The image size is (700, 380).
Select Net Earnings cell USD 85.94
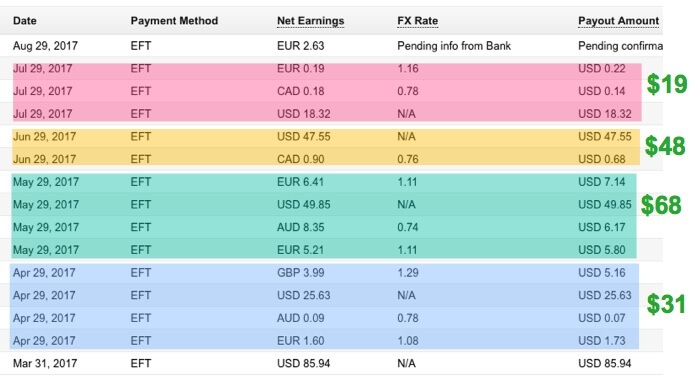click(304, 363)
